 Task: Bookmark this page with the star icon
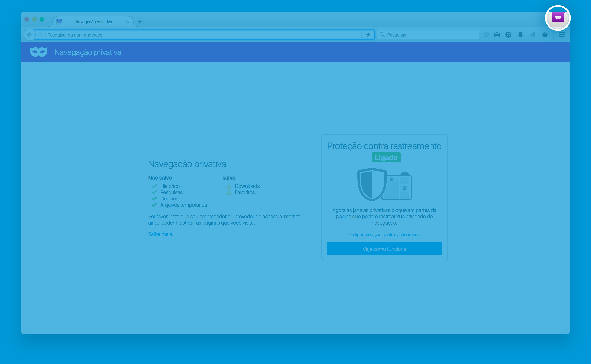point(486,35)
